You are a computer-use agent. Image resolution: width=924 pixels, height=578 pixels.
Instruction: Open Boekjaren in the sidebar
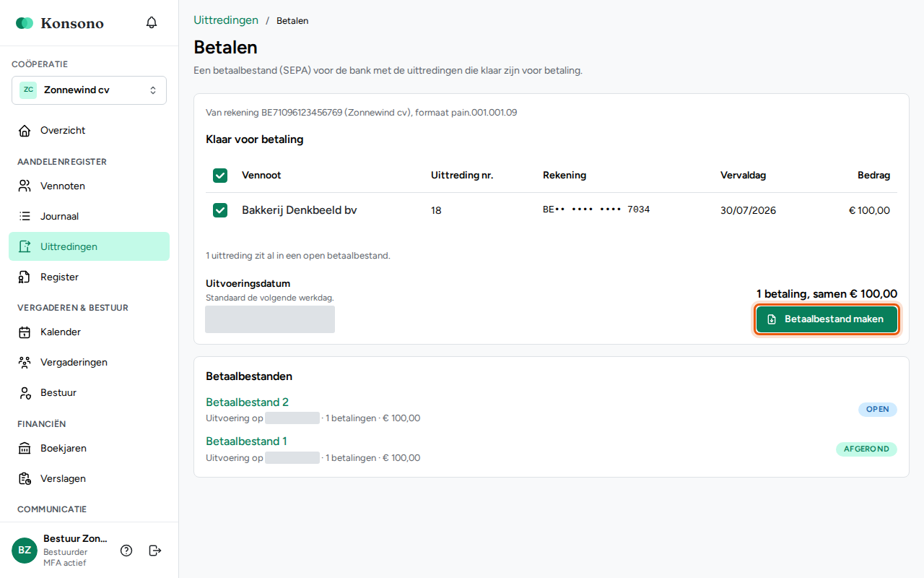point(89,449)
